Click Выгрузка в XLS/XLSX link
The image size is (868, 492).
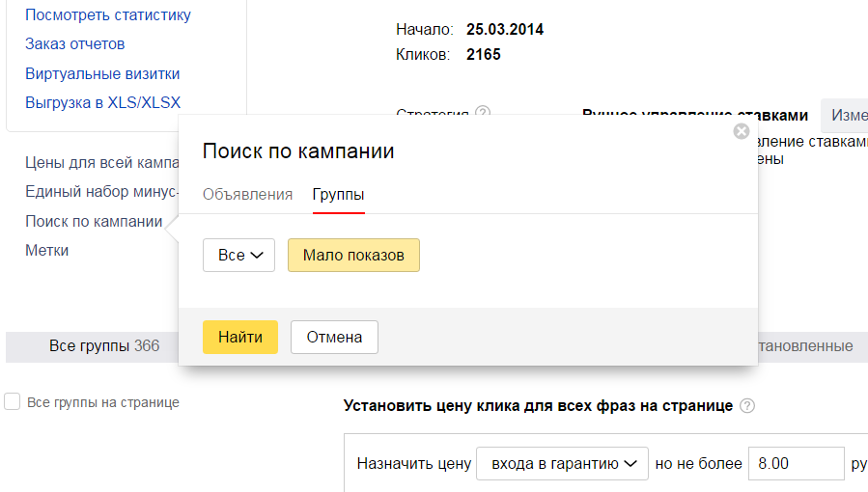pyautogui.click(x=102, y=103)
